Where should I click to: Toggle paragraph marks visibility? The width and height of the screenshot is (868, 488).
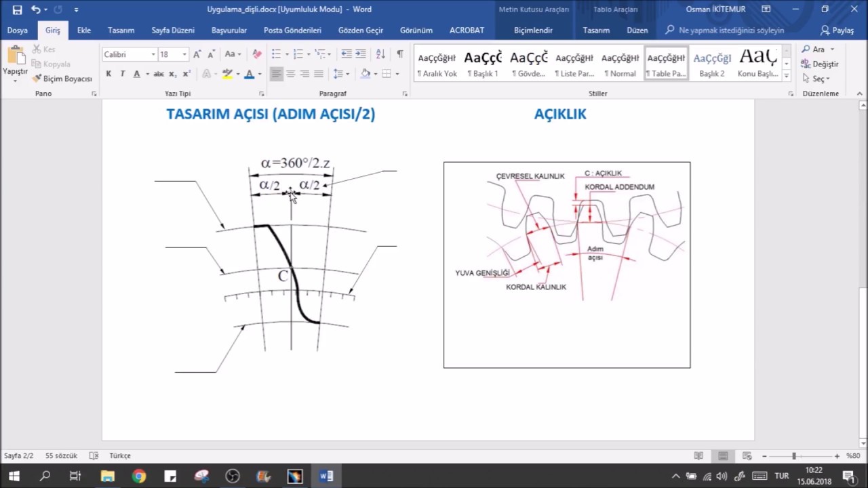click(x=400, y=54)
